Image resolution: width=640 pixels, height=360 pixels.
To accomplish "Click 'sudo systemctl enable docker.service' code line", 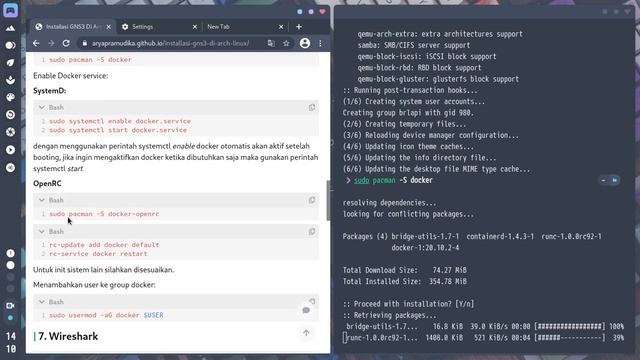I will coord(120,121).
